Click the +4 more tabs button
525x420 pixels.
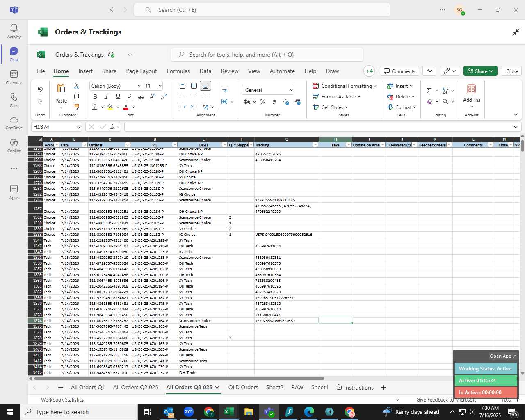(369, 71)
